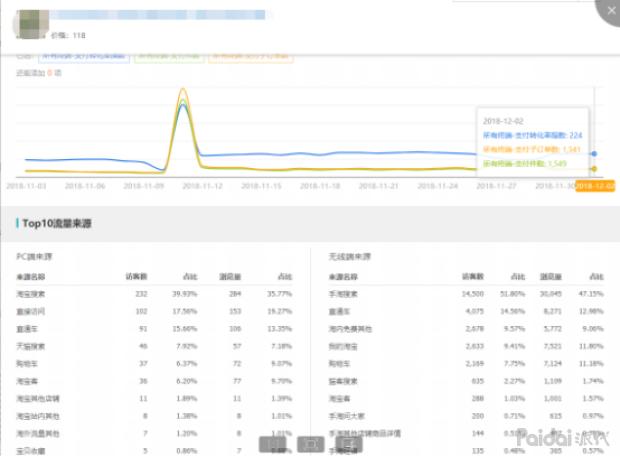Viewport: 620px width, 457px height.
Task: Click the 2018-11-03 date on the axis
Action: click(x=26, y=186)
